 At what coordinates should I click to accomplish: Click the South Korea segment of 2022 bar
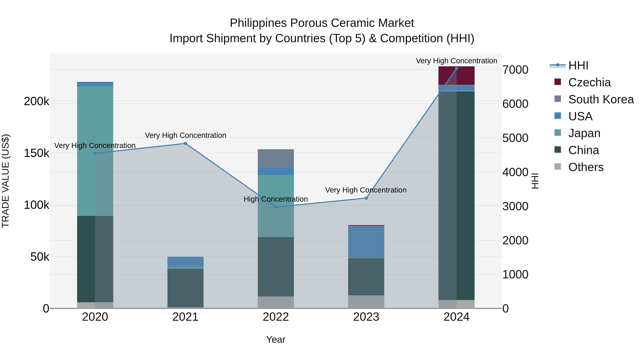(x=276, y=159)
